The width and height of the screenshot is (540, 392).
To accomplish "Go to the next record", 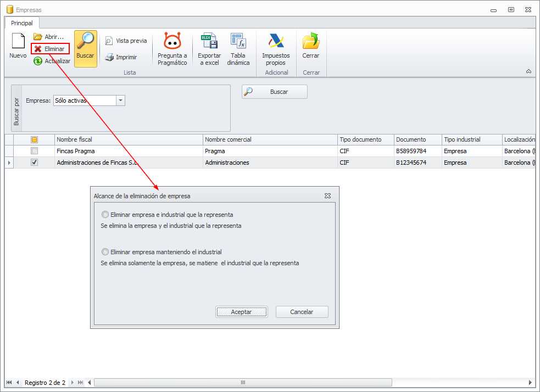I will point(72,382).
